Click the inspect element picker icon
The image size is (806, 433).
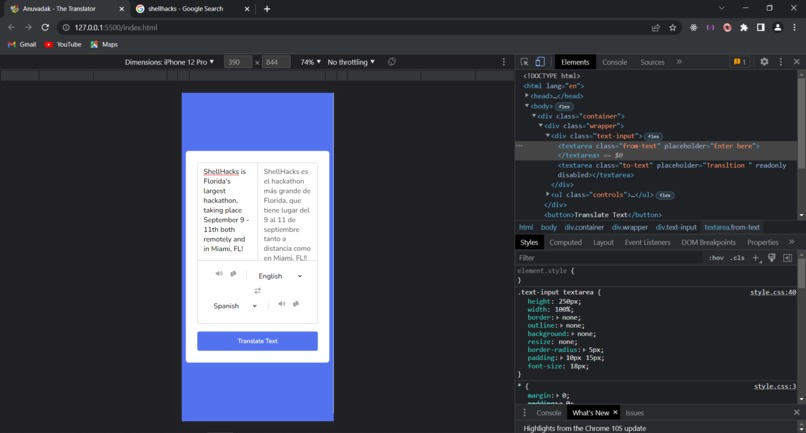coord(524,62)
